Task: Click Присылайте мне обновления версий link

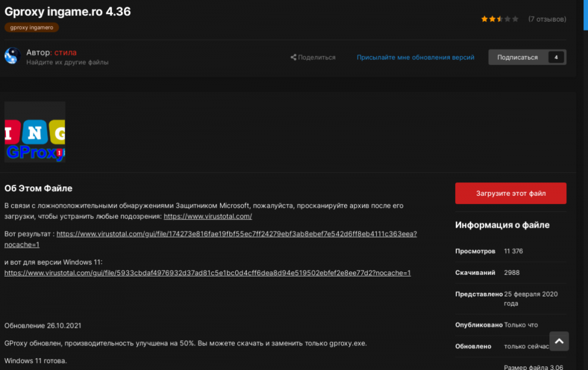Action: 415,58
